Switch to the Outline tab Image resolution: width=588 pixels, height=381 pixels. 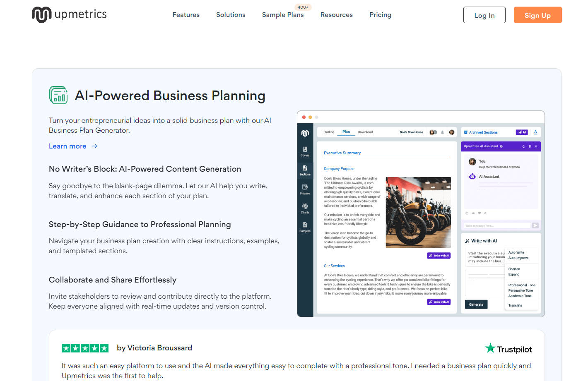(329, 132)
